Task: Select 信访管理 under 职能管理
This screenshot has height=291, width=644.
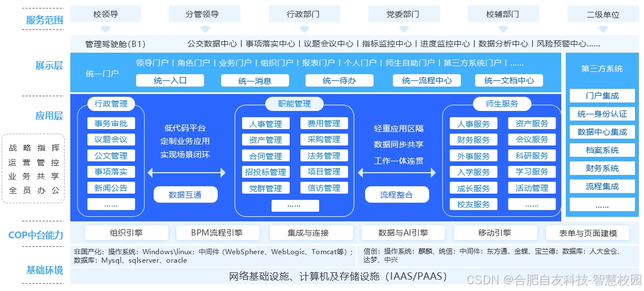Action: [324, 188]
